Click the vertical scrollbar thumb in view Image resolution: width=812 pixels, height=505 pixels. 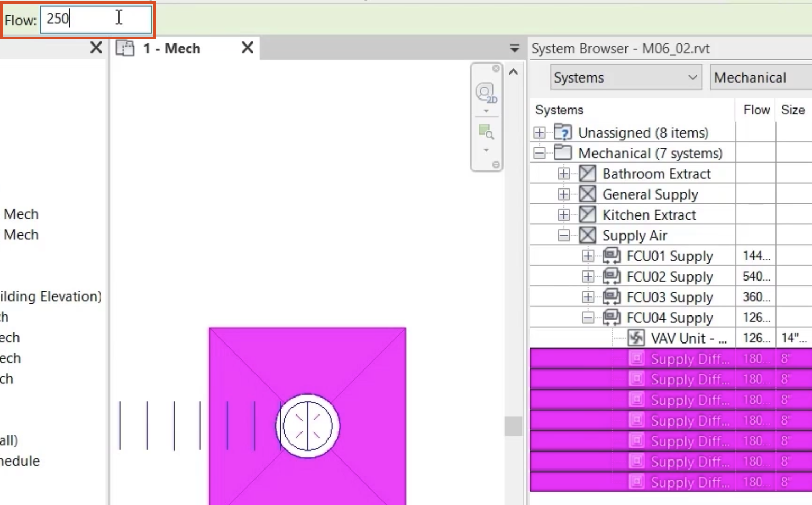tap(513, 426)
